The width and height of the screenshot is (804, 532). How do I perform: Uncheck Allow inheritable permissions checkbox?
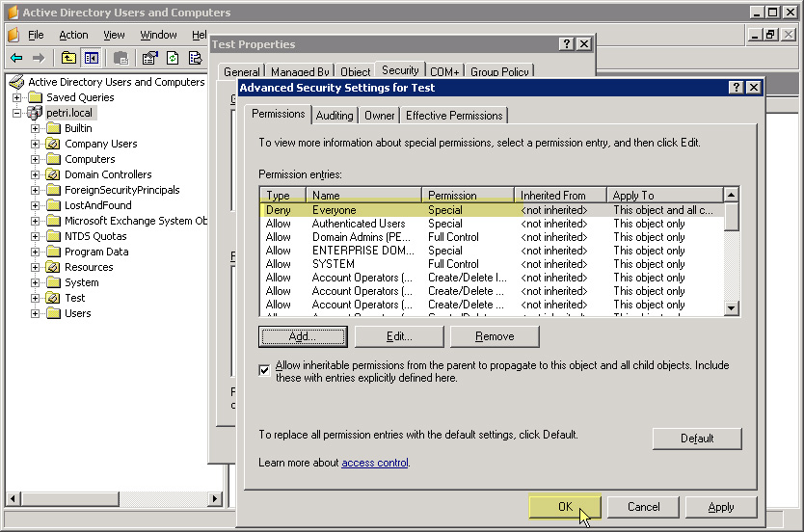[x=264, y=370]
